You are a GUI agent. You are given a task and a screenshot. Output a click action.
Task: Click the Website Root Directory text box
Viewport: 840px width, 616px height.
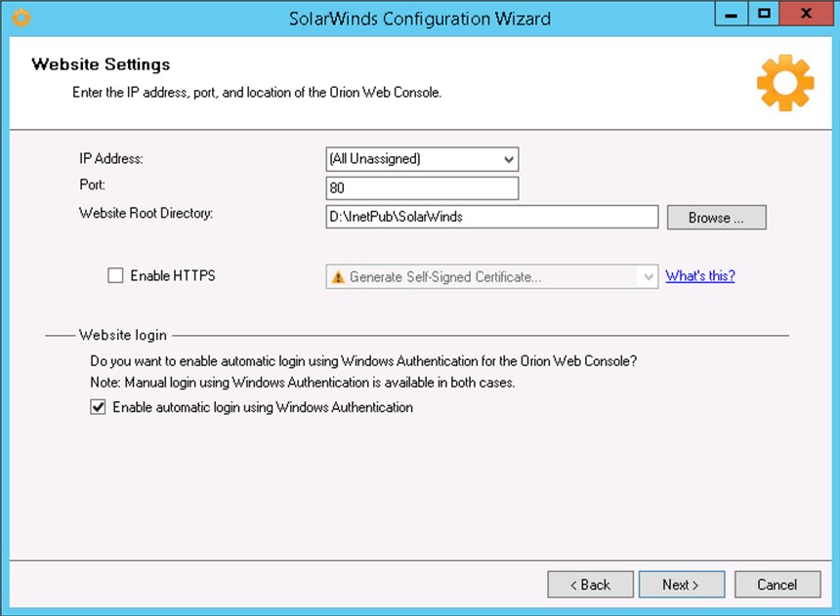pos(491,217)
